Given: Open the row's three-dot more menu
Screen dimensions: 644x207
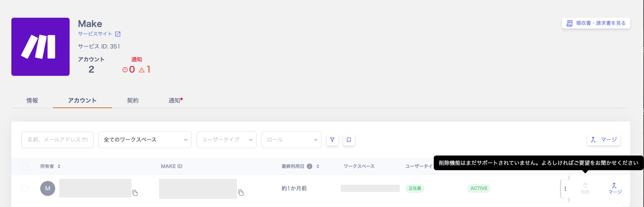Looking at the screenshot, I should [565, 189].
